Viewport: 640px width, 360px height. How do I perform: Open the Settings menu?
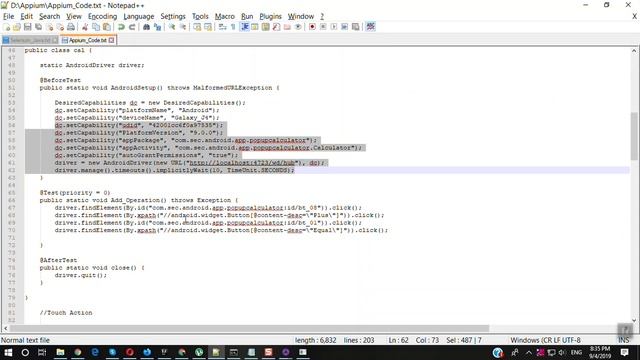pos(173,16)
